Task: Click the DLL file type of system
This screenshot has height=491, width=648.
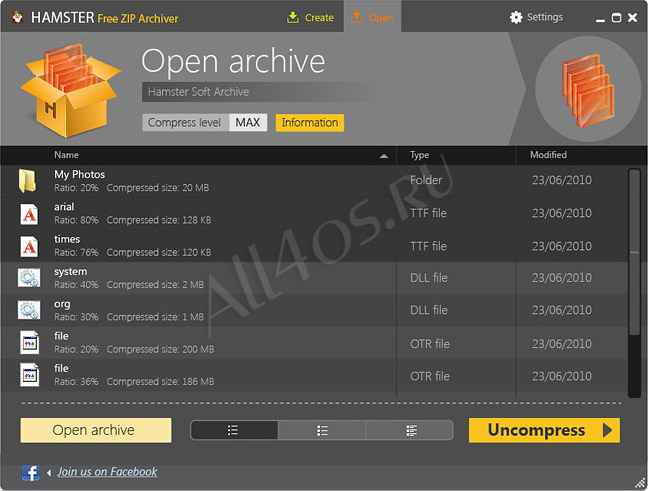Action: (x=429, y=277)
